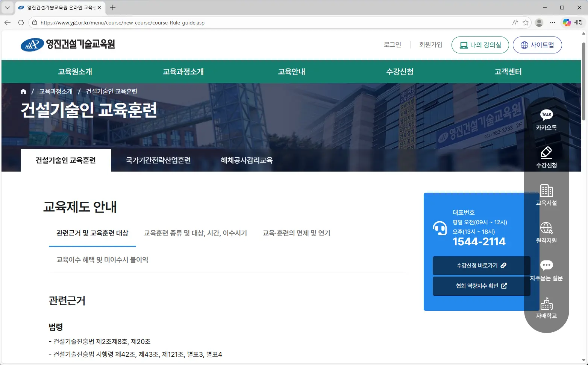
Task: Click the home icon in the breadcrumb
Action: tap(23, 91)
